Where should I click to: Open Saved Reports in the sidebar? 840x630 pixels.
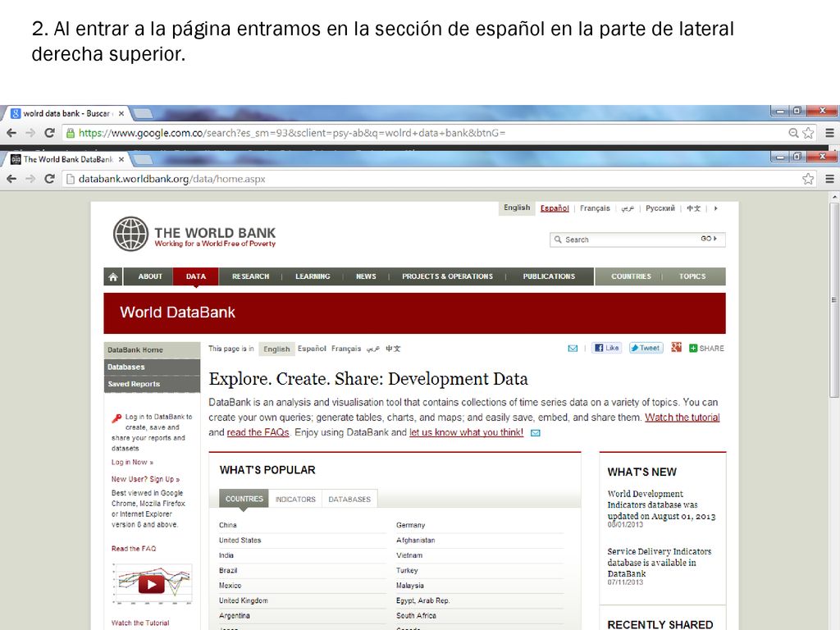coord(152,384)
